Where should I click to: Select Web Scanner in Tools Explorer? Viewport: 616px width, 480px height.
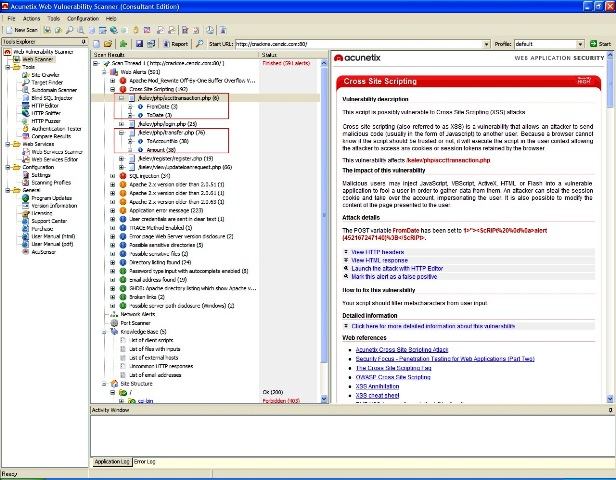38,59
